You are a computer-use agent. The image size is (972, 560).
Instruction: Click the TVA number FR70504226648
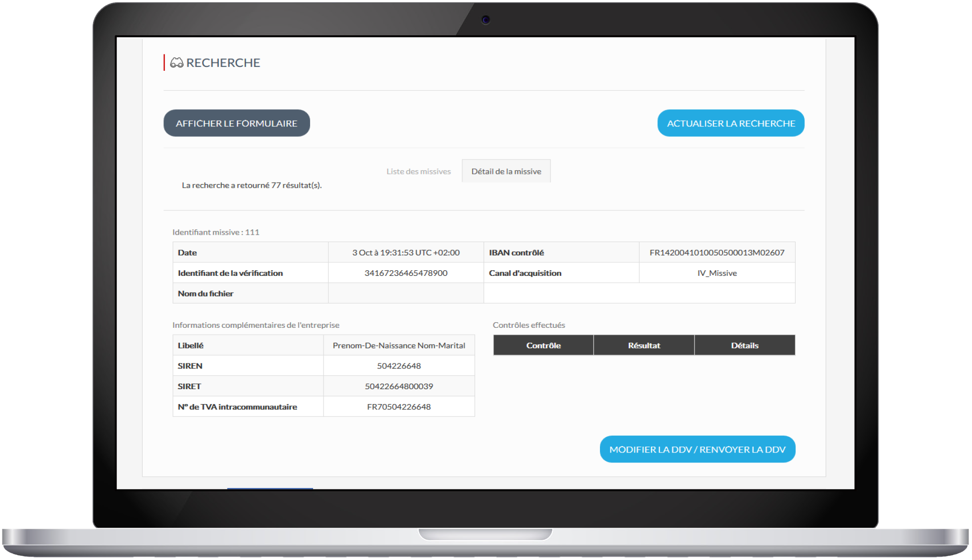(x=399, y=407)
